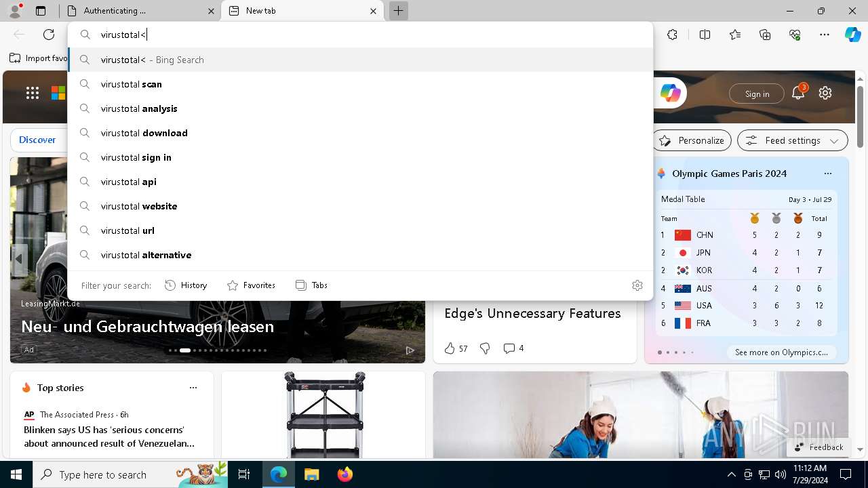The height and width of the screenshot is (488, 868).
Task: Select suggestion 'virustotal api'
Action: point(360,182)
